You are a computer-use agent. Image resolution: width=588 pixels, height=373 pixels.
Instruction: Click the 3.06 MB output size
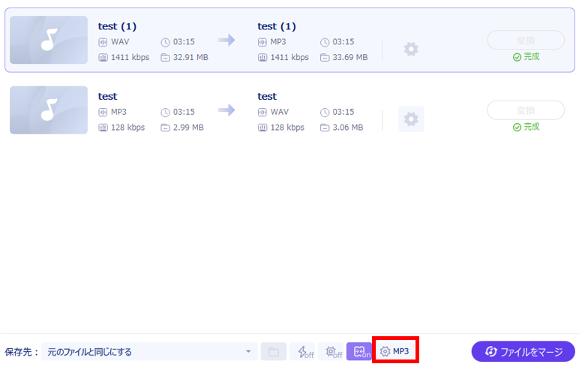348,128
